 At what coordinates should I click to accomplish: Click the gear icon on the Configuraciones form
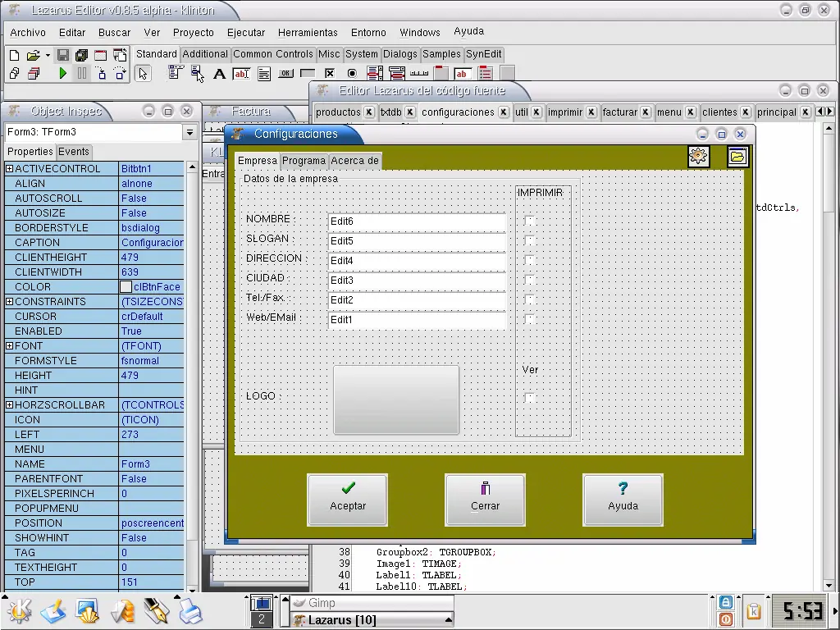698,157
